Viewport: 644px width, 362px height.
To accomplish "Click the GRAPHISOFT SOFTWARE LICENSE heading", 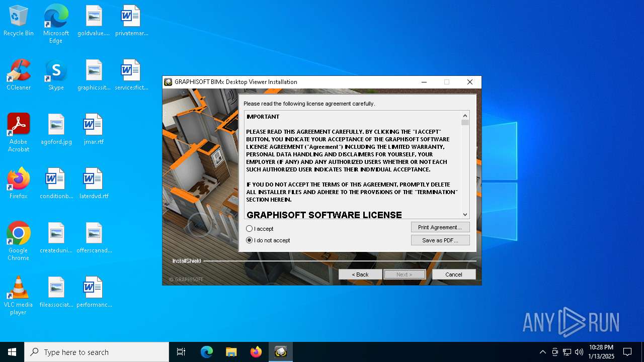I will pos(324,215).
